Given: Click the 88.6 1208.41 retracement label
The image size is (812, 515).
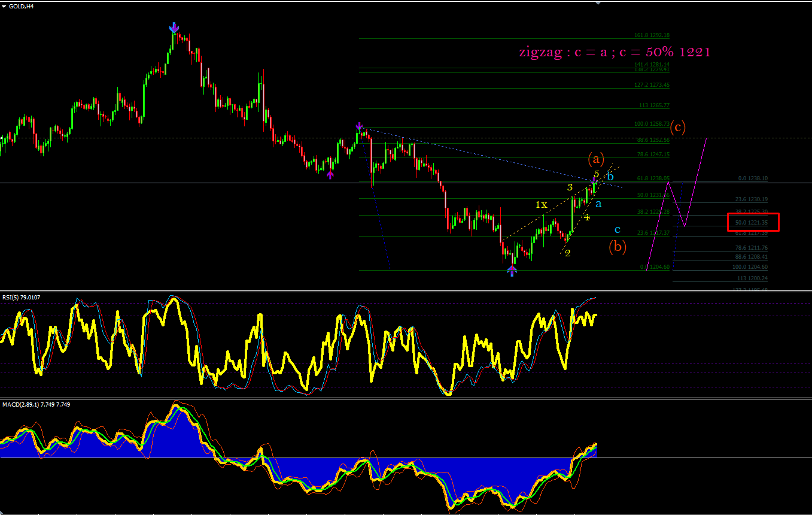Looking at the screenshot, I should pyautogui.click(x=751, y=257).
